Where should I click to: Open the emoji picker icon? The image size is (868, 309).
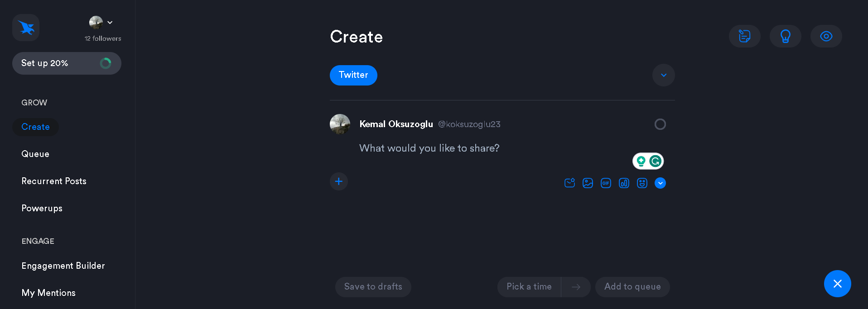point(642,183)
